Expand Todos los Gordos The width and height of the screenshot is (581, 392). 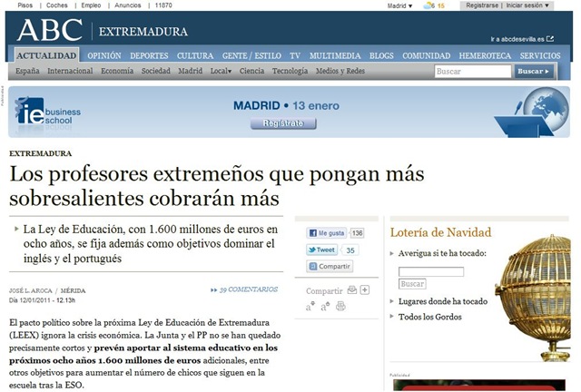click(x=429, y=318)
